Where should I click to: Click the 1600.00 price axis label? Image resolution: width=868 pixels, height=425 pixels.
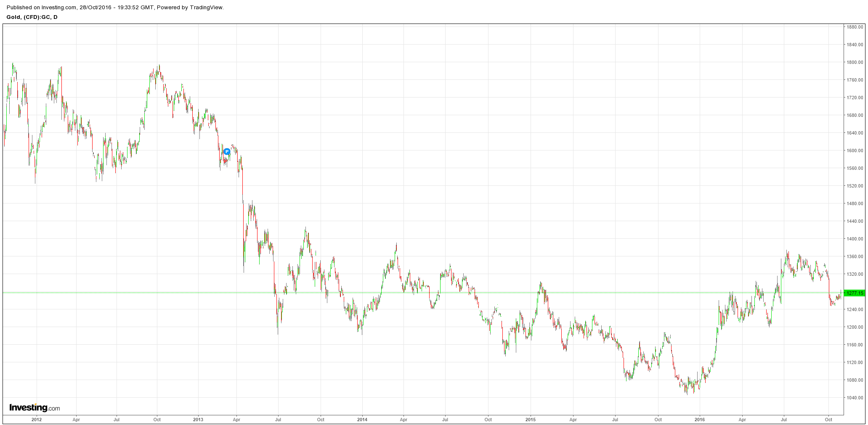pyautogui.click(x=855, y=150)
